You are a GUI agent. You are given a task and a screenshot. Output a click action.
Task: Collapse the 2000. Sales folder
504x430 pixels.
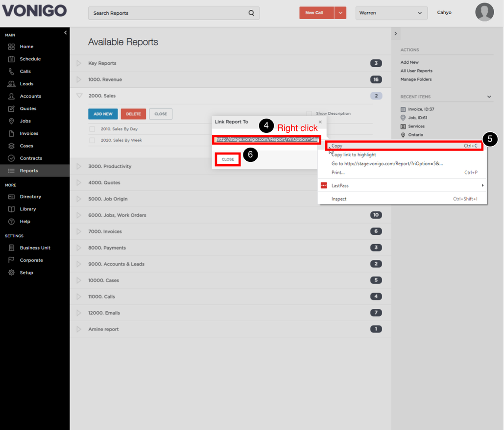click(x=79, y=96)
